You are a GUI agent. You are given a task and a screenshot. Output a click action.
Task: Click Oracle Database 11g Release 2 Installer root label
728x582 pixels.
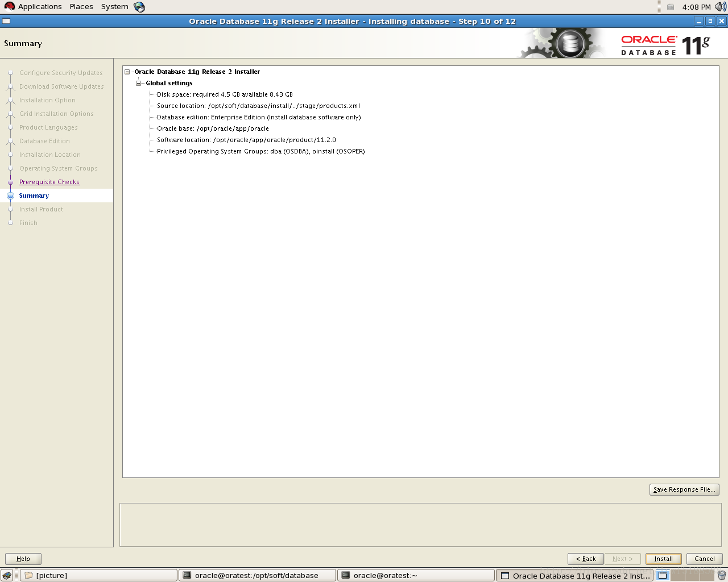coord(197,72)
